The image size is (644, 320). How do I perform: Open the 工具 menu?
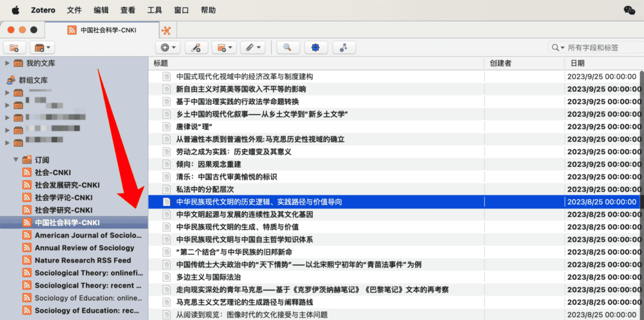pos(155,10)
